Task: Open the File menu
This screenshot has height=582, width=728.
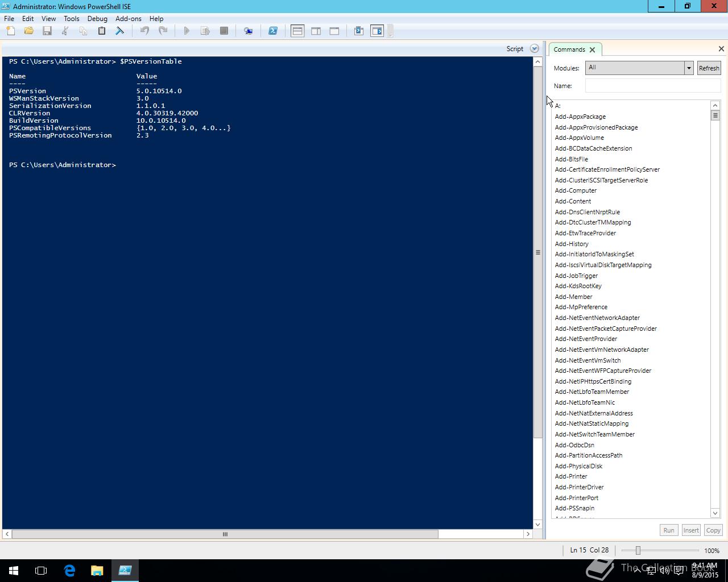Action: point(9,19)
